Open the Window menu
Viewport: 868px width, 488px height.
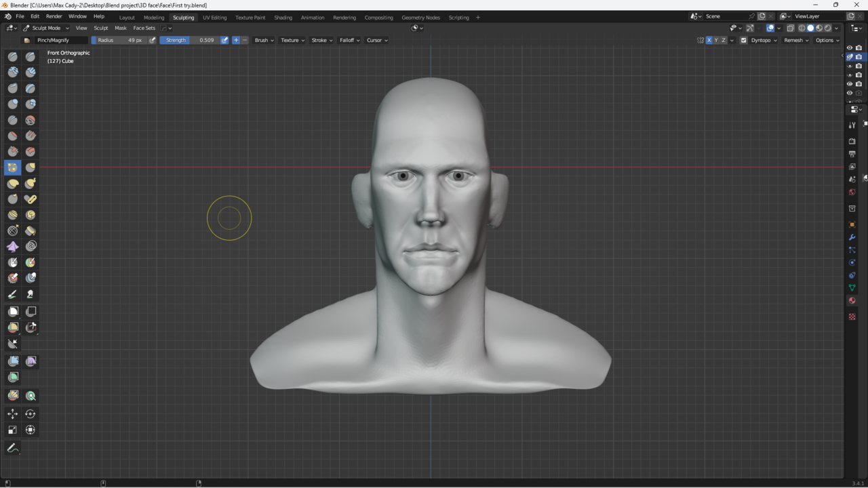point(77,16)
